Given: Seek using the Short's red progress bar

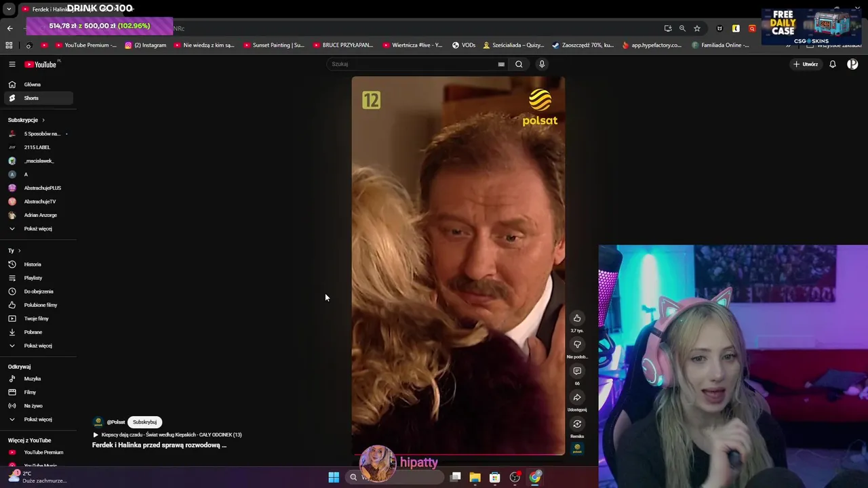Looking at the screenshot, I should 458,455.
